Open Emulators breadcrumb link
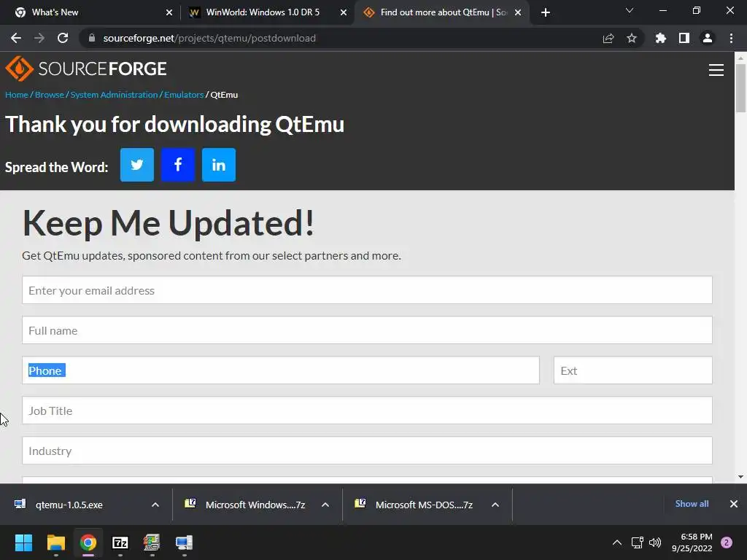747x560 pixels. pyautogui.click(x=184, y=95)
